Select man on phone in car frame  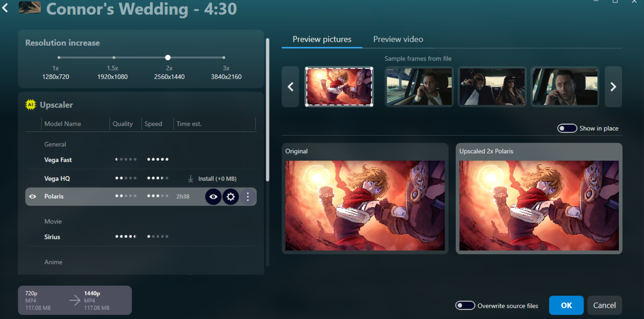[x=419, y=87]
